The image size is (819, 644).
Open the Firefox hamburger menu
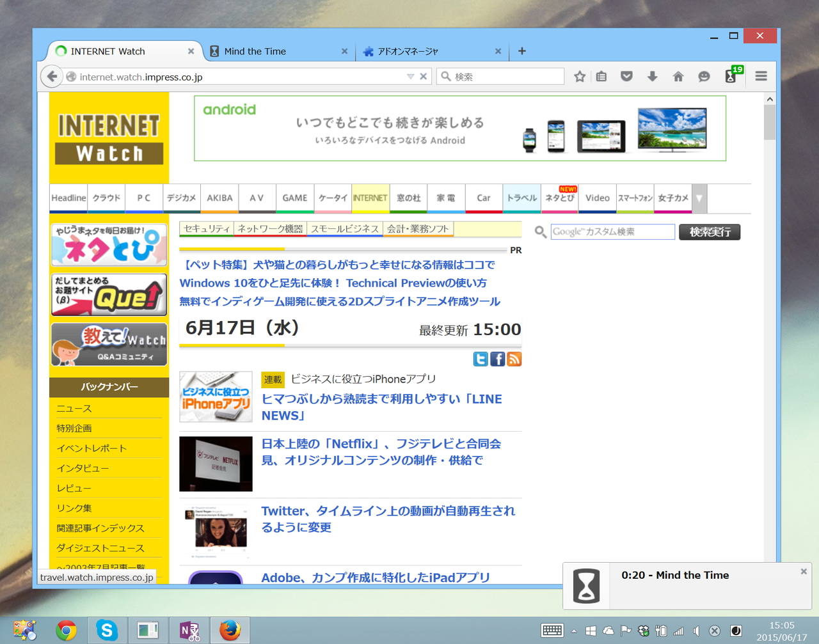coord(761,76)
